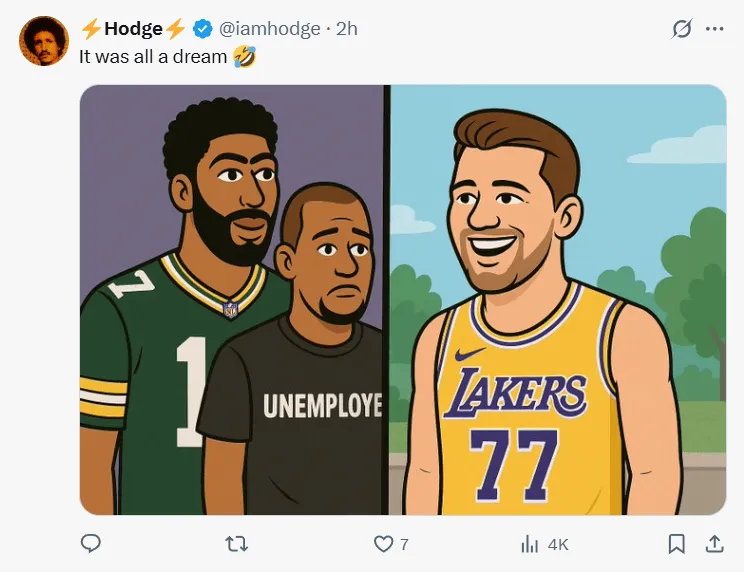The height and width of the screenshot is (575, 744).
Task: Click the blue verified badge
Action: tap(203, 29)
